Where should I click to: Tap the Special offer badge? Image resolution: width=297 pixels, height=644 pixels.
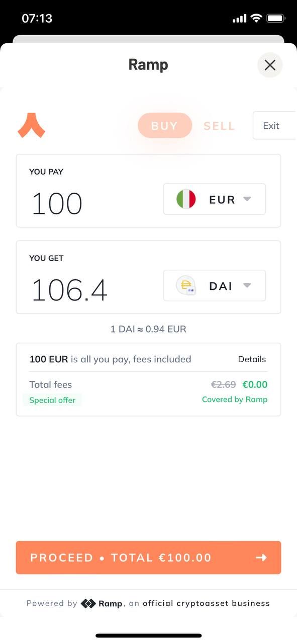click(52, 400)
